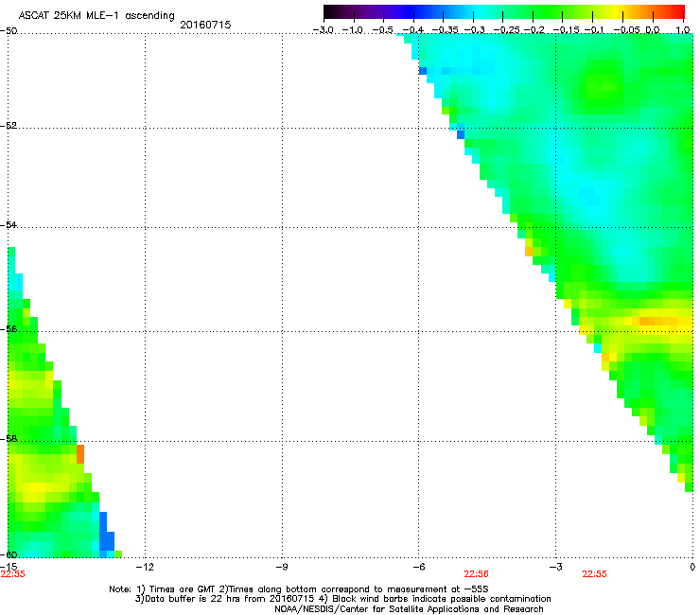Click the -56 latitude axis label
The image size is (700, 615).
9,328
